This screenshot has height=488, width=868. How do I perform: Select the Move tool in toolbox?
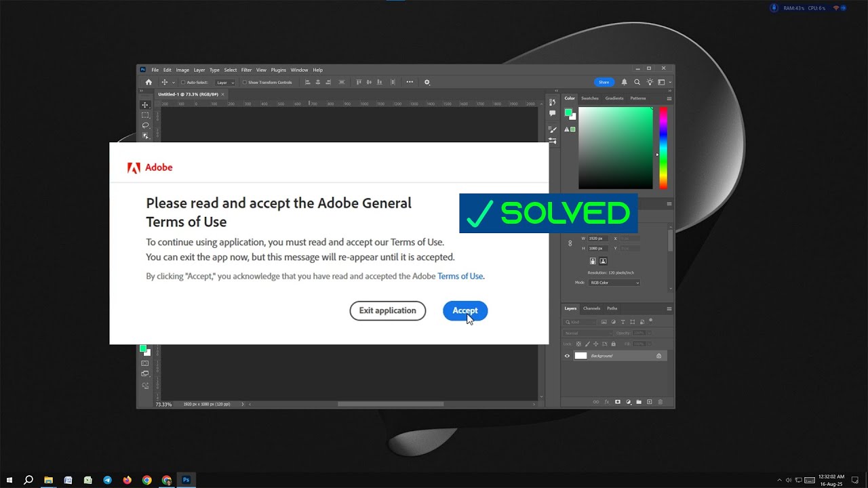pyautogui.click(x=145, y=105)
